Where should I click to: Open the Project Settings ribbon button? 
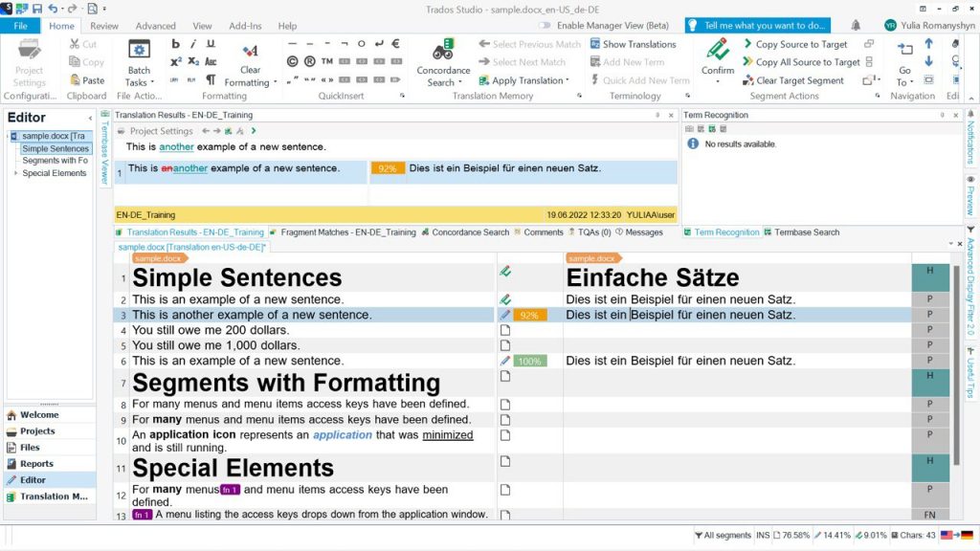pyautogui.click(x=30, y=63)
